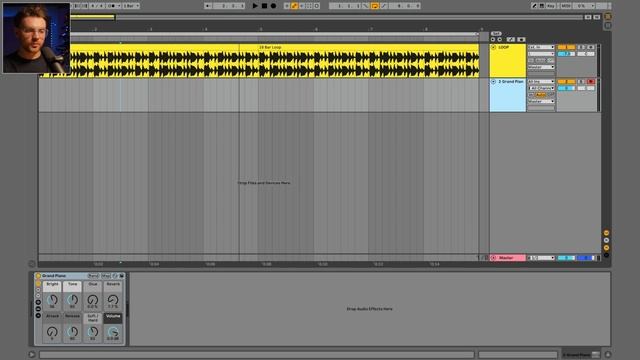The width and height of the screenshot is (640, 360).
Task: Drop area labeled Drop Audio Effects Here
Action: tap(370, 309)
